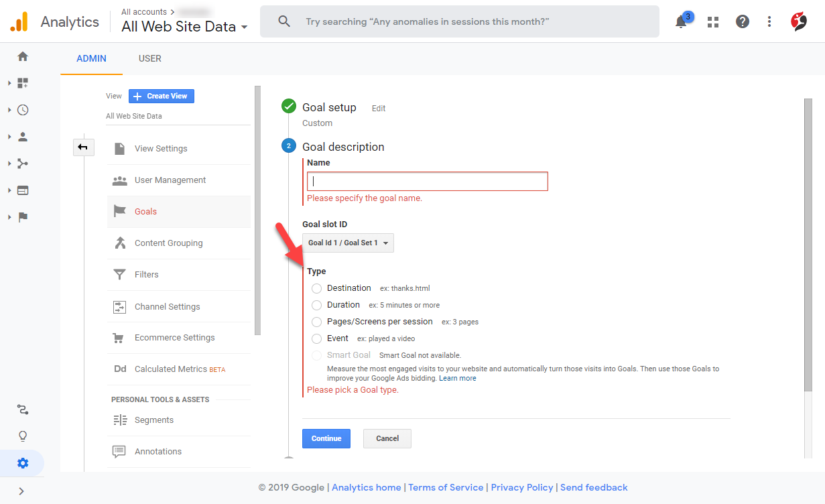Select the Destination goal type radio button
This screenshot has width=825, height=504.
pyautogui.click(x=316, y=288)
